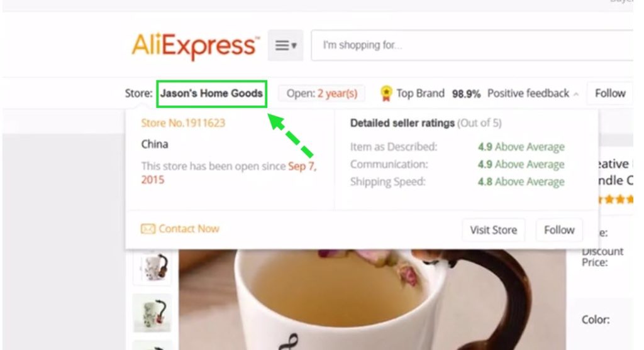Click the Open 2 year(s) badge
This screenshot has height=350, width=644.
point(321,94)
